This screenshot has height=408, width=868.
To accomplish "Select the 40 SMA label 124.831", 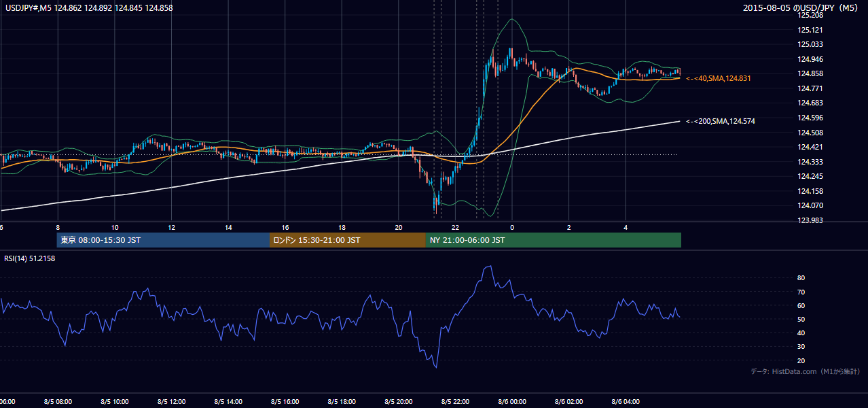I will point(719,79).
